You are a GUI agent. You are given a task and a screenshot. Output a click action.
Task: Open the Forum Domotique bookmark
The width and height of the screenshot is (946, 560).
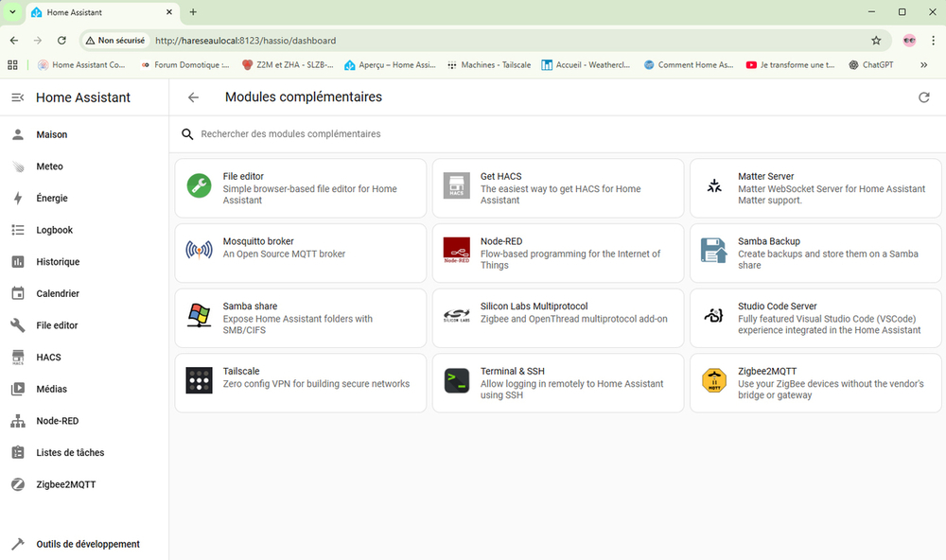pyautogui.click(x=184, y=64)
